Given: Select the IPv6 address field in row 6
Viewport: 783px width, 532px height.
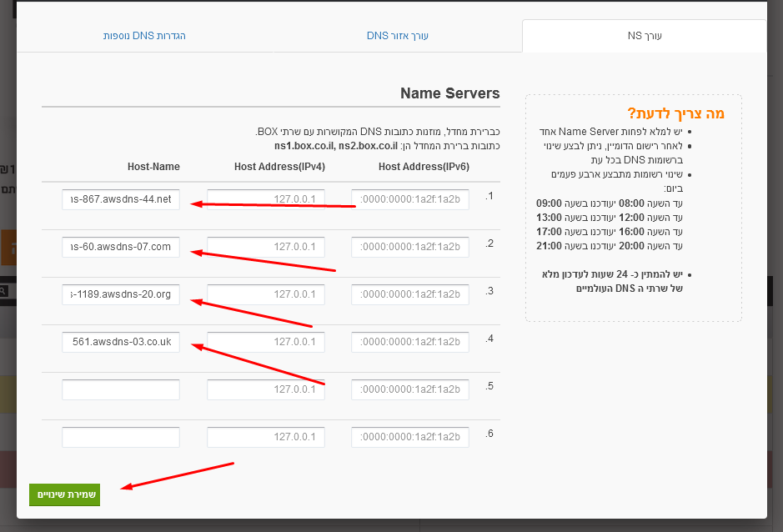Looking at the screenshot, I should coord(410,437).
